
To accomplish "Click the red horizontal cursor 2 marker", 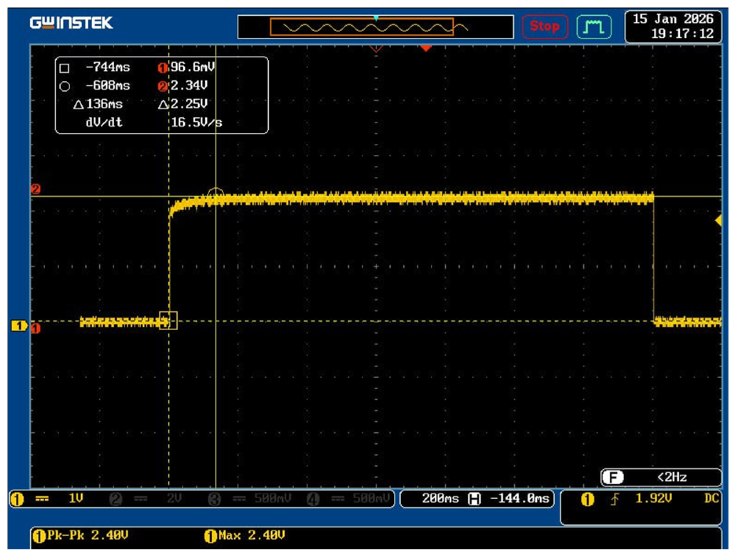I will click(x=36, y=189).
